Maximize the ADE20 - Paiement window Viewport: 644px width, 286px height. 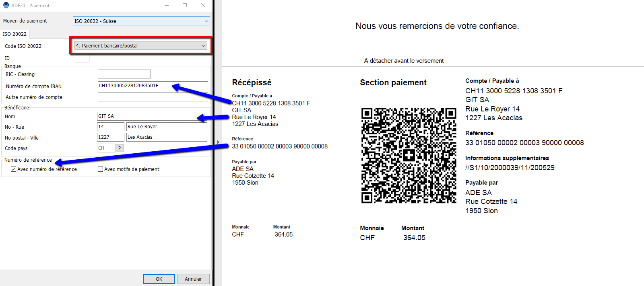[185, 5]
